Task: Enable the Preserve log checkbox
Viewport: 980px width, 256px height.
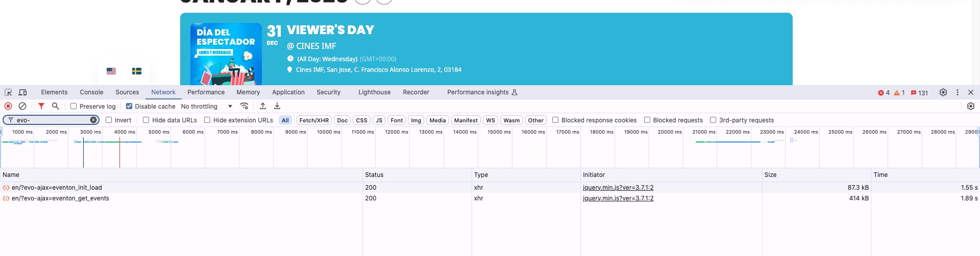Action: pyautogui.click(x=73, y=106)
